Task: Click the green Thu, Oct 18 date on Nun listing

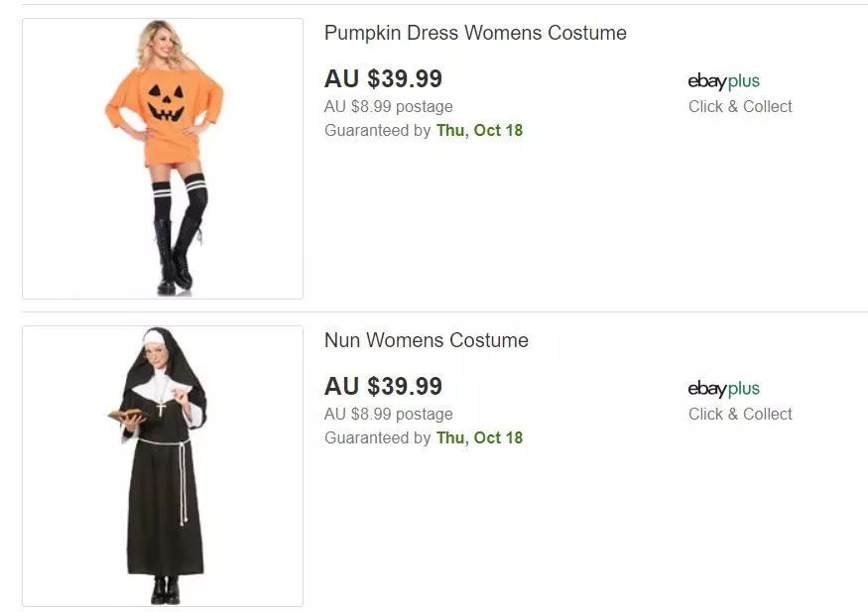Action: tap(479, 437)
